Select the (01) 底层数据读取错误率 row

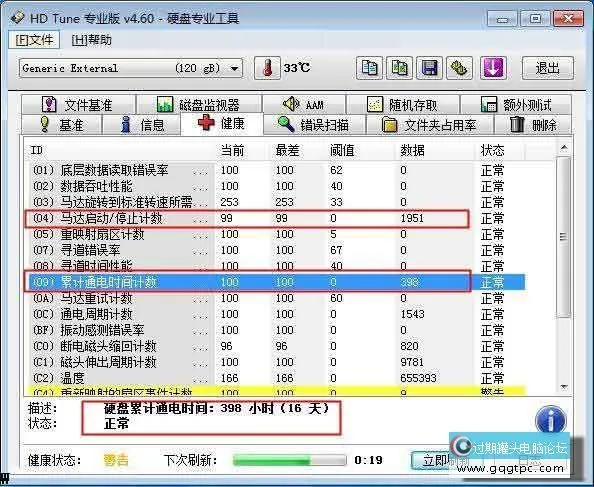[x=277, y=170]
